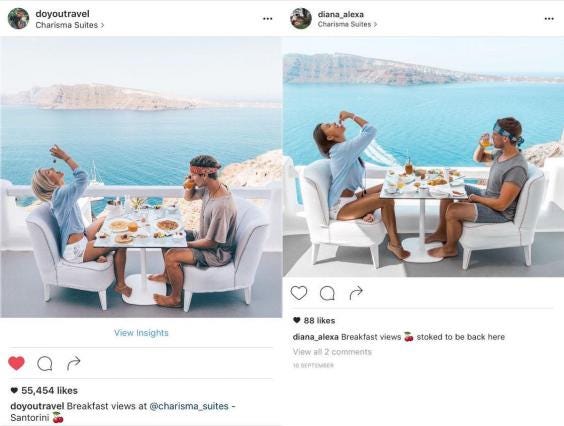The height and width of the screenshot is (426, 564).
Task: Share the diana_alexa post with arrow icon
Action: (x=356, y=293)
